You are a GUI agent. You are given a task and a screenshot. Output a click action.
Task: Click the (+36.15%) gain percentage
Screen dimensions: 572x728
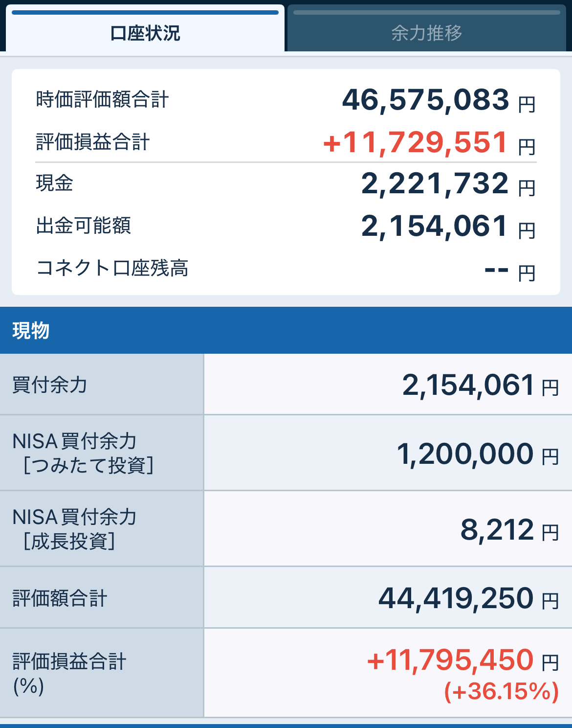click(501, 692)
